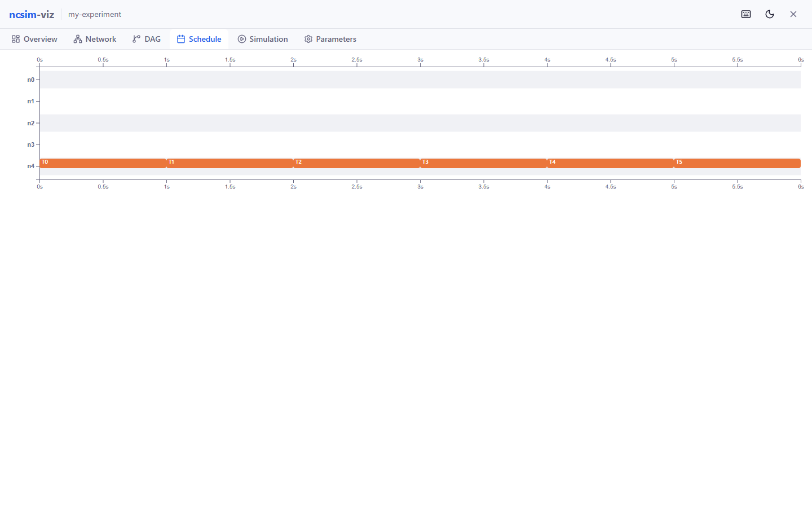Open the Simulation tab
Image resolution: width=812 pixels, height=508 pixels.
[263, 39]
